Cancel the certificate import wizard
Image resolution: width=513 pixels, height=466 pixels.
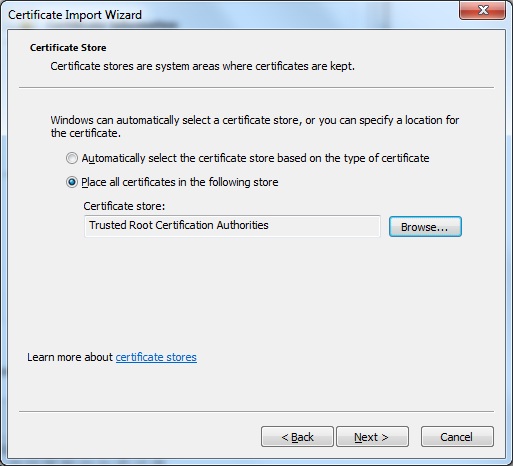(457, 436)
